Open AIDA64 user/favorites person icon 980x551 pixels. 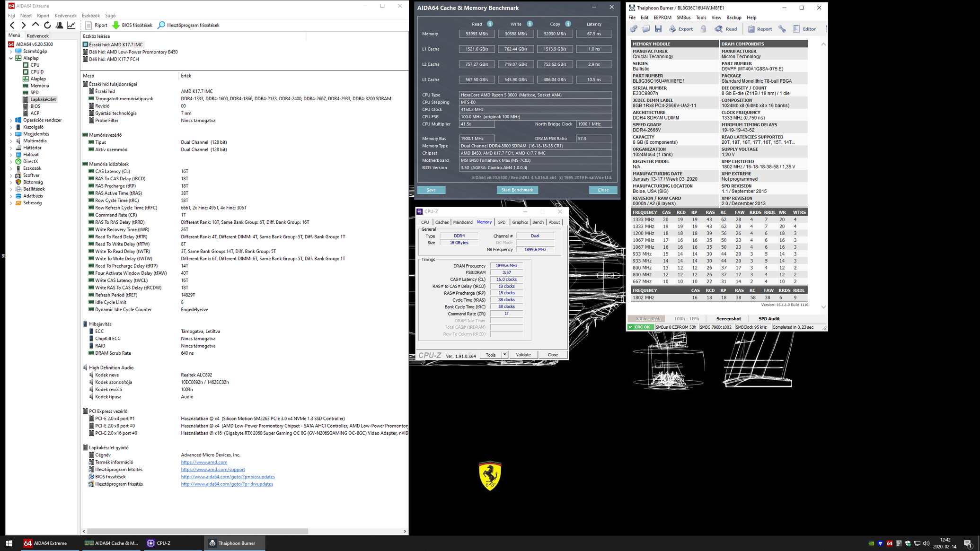(x=59, y=25)
